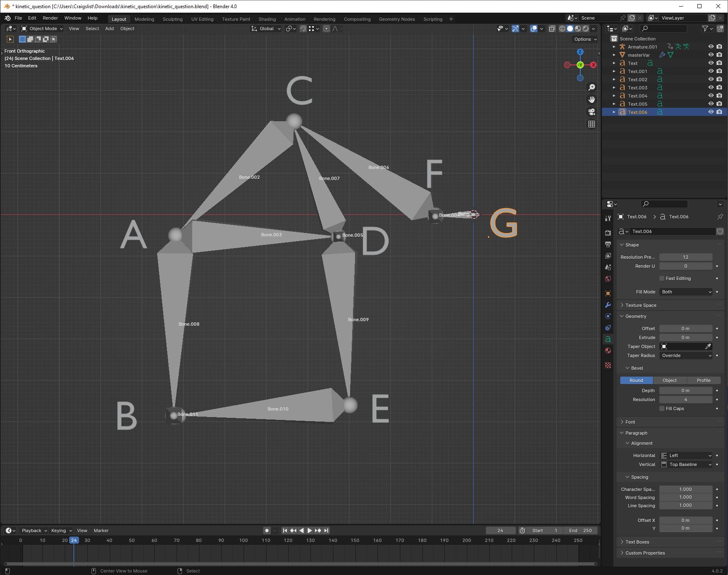Open the Modifiers properties tab
728x575 pixels.
608,305
